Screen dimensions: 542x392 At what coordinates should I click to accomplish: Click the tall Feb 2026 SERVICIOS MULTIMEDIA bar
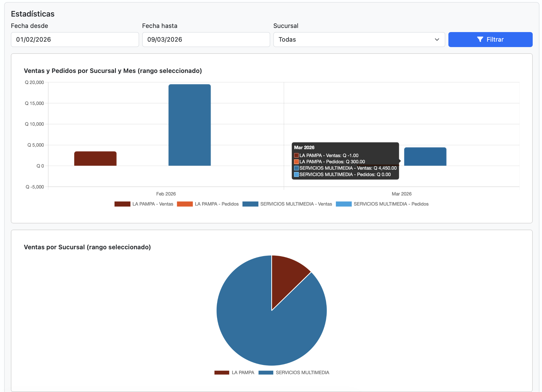click(x=190, y=125)
